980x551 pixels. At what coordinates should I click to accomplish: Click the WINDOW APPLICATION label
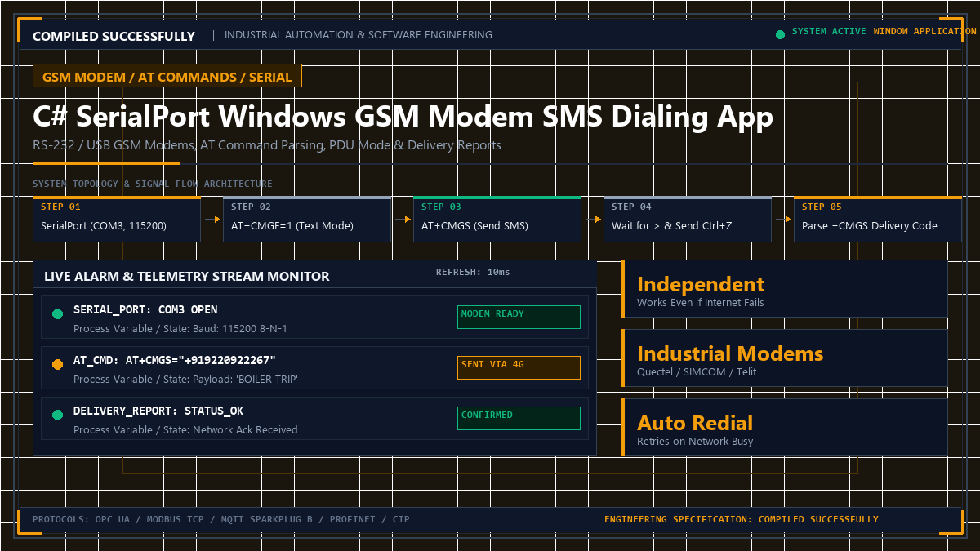coord(925,31)
